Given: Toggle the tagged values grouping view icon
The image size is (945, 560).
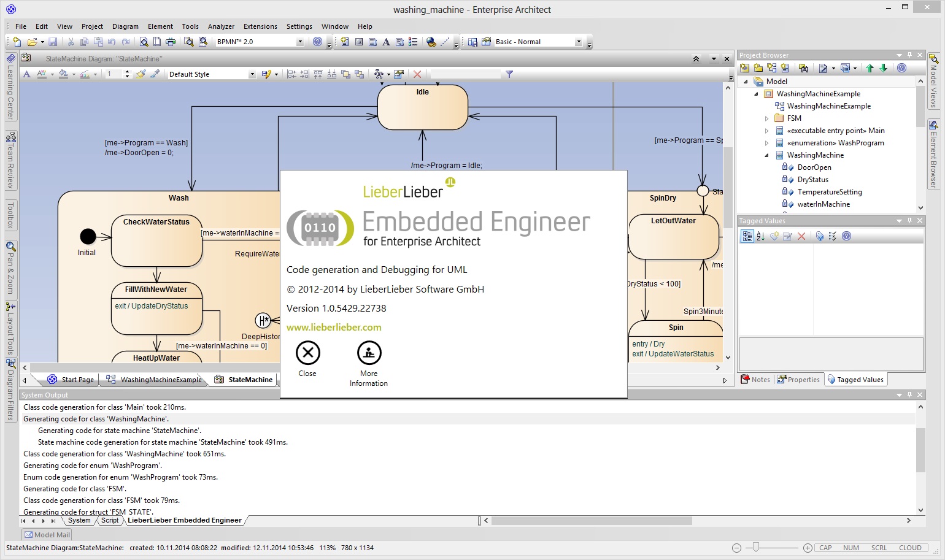Looking at the screenshot, I should (747, 236).
